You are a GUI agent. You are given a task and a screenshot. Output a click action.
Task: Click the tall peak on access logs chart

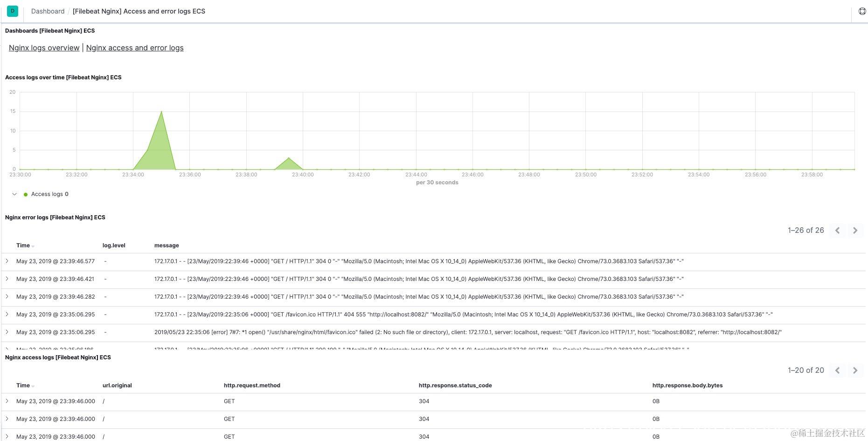[x=161, y=112]
